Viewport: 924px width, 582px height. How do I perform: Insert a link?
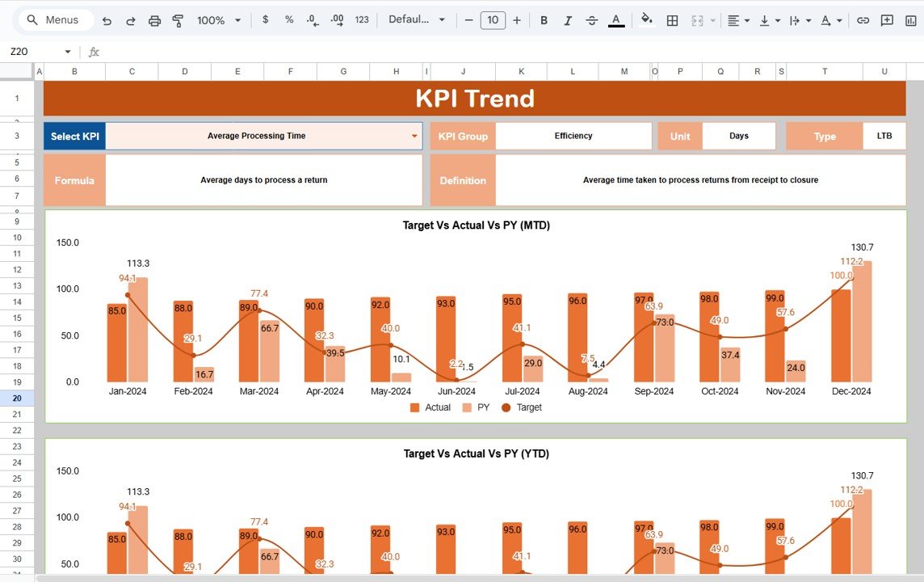[863, 20]
